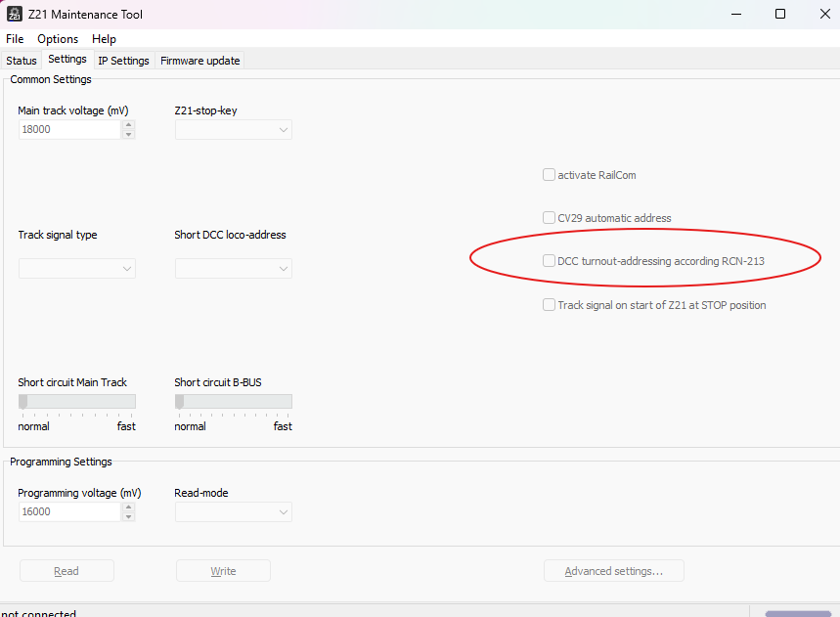840x617 pixels.
Task: Click the 'Programming Settings' group title
Action: pos(61,462)
